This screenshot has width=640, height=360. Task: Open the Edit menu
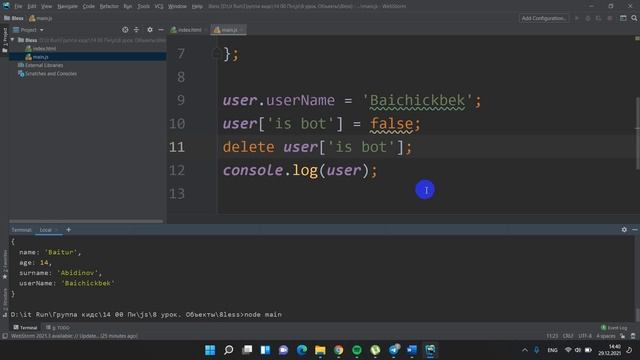[31, 7]
